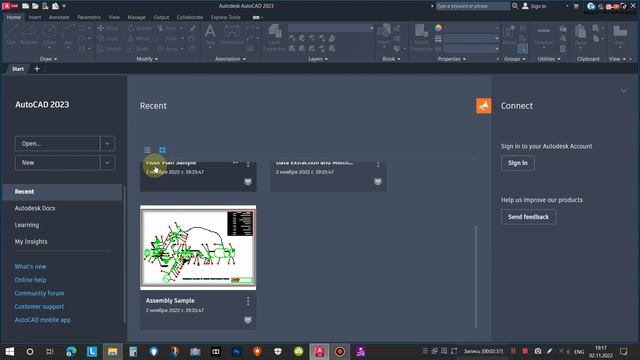Open Data Extraction card more options menu
The width and height of the screenshot is (640, 360).
pos(378,164)
